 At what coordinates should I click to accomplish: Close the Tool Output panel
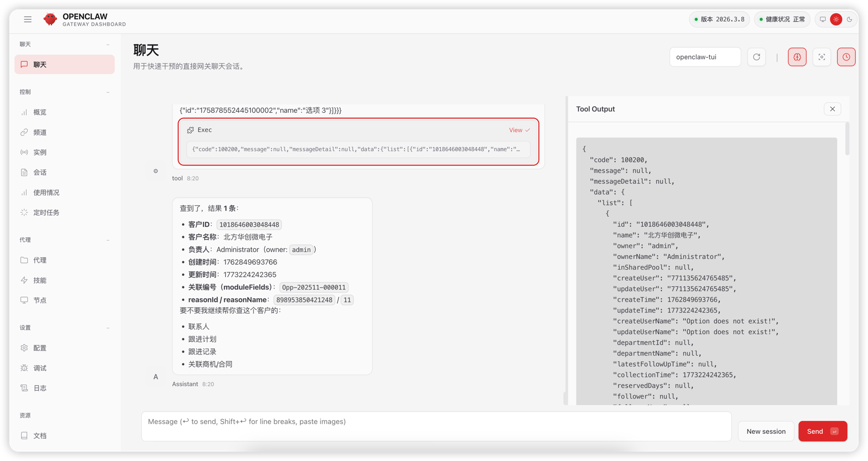pos(832,109)
